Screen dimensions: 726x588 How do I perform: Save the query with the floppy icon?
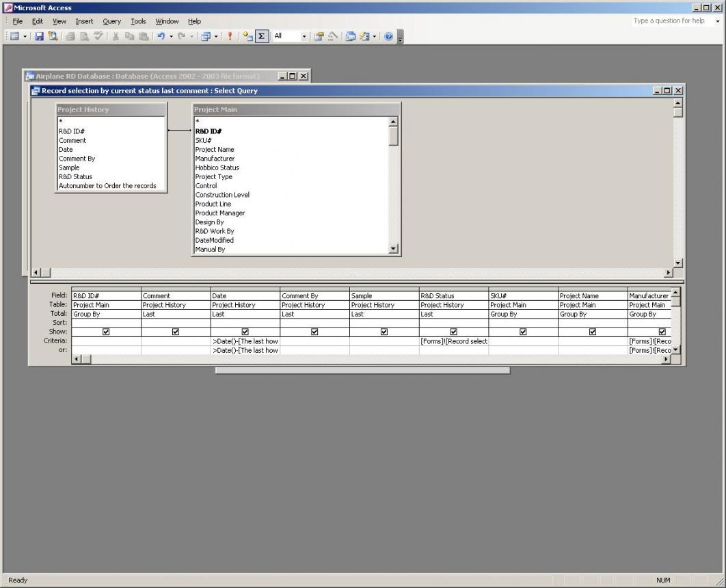40,36
